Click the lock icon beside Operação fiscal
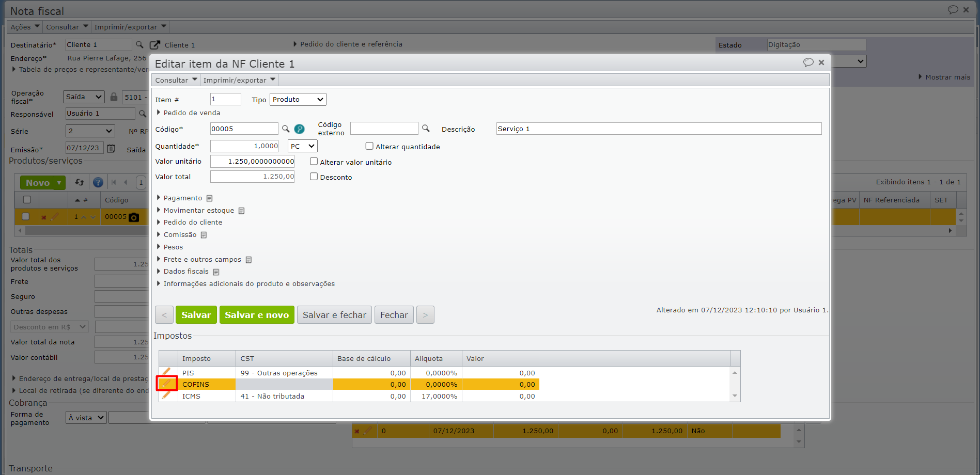 click(x=114, y=97)
